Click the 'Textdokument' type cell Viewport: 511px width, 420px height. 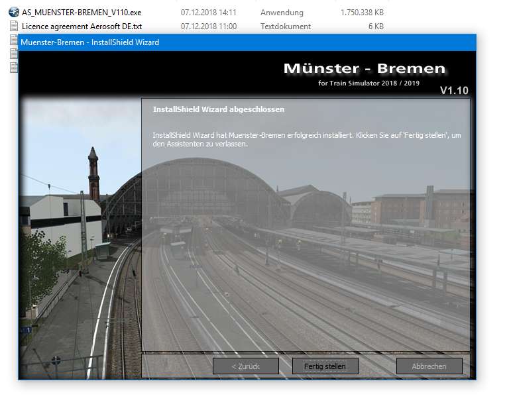[286, 26]
